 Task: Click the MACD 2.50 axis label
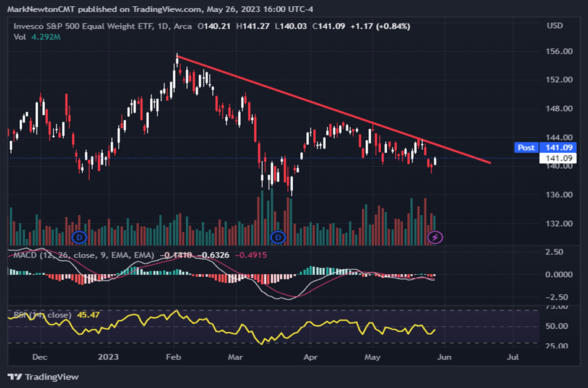(555, 252)
